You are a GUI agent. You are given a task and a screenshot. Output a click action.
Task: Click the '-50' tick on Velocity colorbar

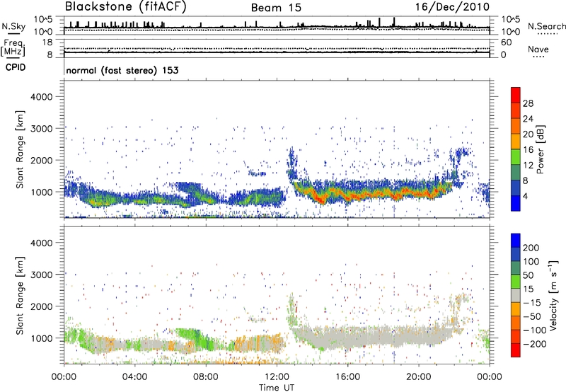pyautogui.click(x=532, y=316)
